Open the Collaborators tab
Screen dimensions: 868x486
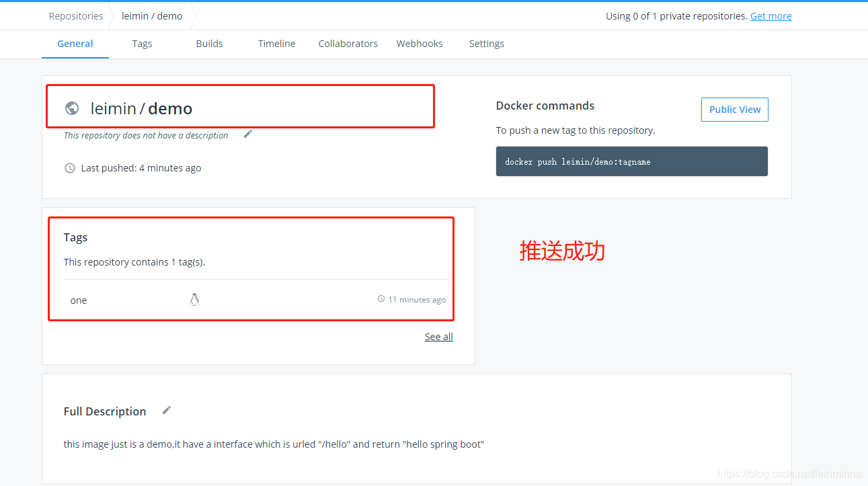(x=348, y=44)
